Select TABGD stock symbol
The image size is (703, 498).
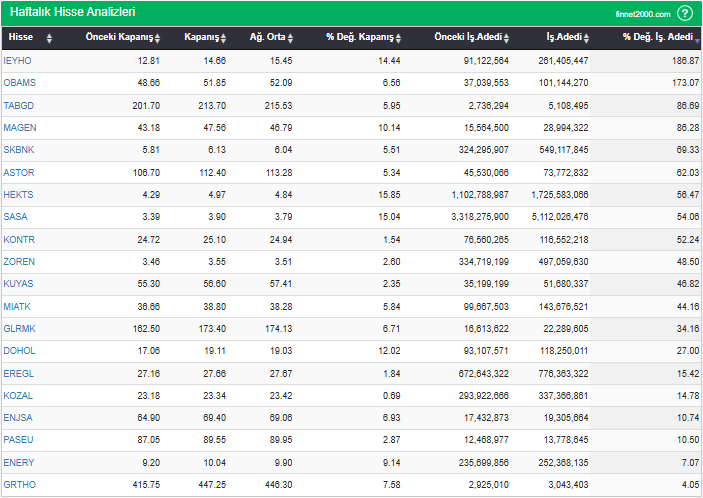point(19,105)
